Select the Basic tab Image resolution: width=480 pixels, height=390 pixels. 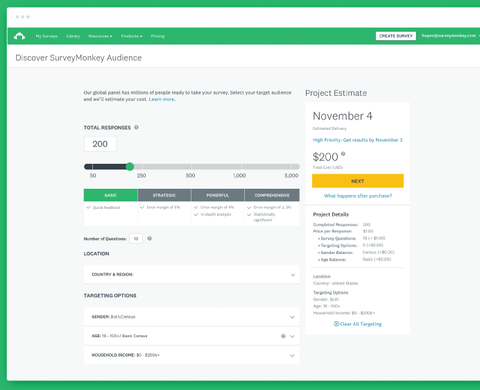[111, 195]
